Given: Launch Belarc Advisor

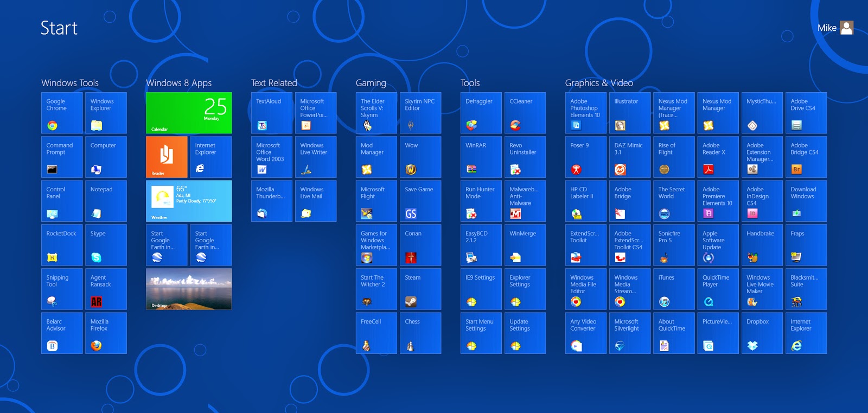Looking at the screenshot, I should [62, 333].
